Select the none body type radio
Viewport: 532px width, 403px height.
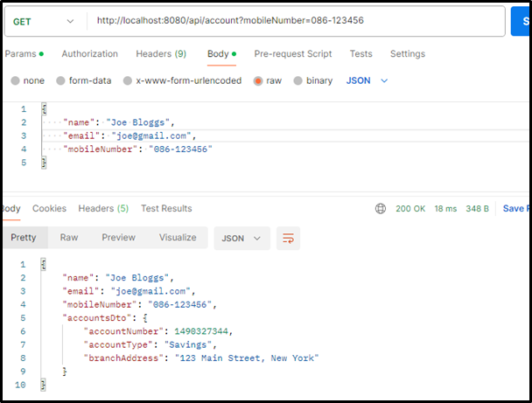click(15, 80)
